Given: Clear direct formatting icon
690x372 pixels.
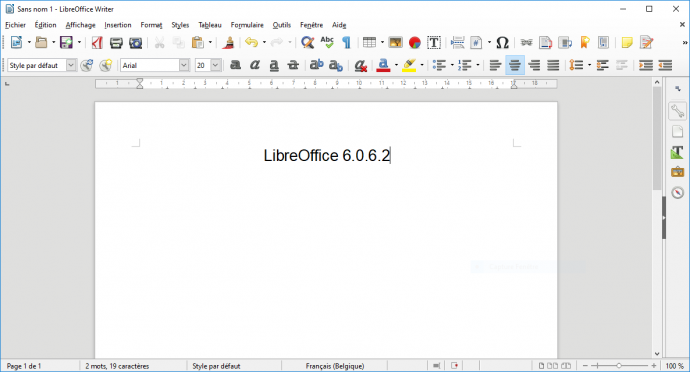Looking at the screenshot, I should [x=360, y=66].
